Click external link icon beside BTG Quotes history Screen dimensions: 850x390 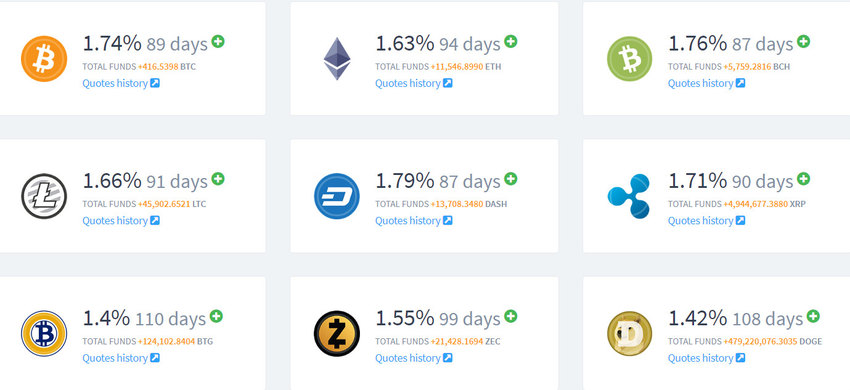155,358
